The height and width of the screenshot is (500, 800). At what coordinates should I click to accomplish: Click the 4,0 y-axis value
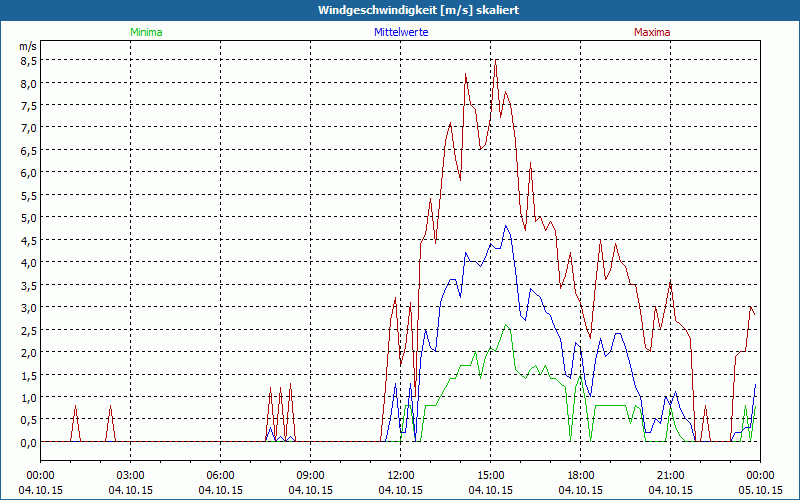[x=28, y=263]
